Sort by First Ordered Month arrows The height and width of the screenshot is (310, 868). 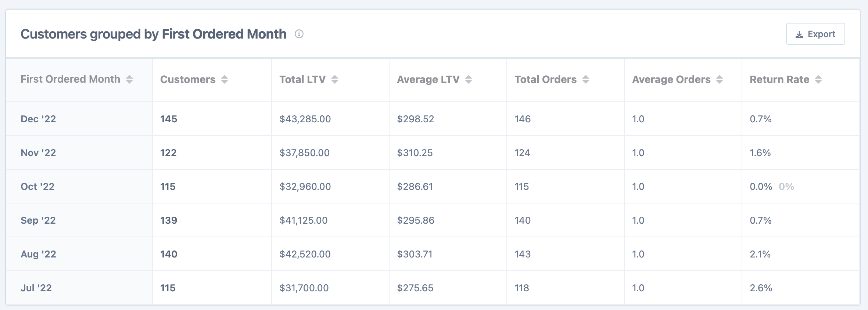(129, 79)
